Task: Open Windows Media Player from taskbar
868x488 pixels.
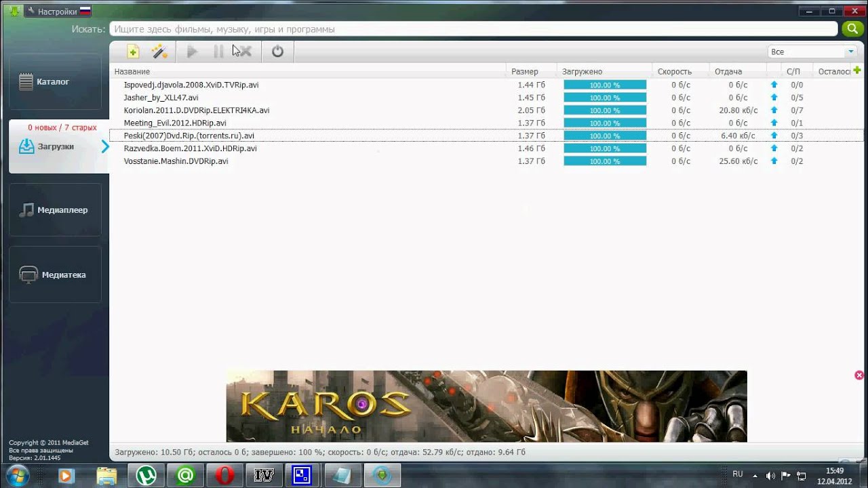Action: [66, 475]
